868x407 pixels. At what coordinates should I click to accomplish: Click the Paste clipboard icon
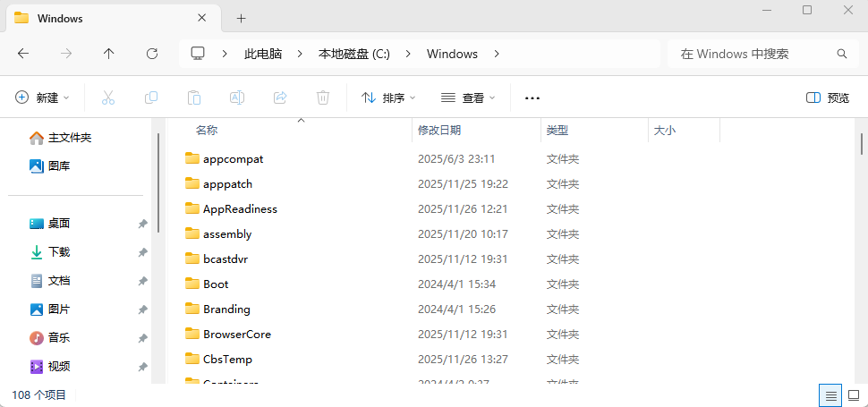pos(194,98)
